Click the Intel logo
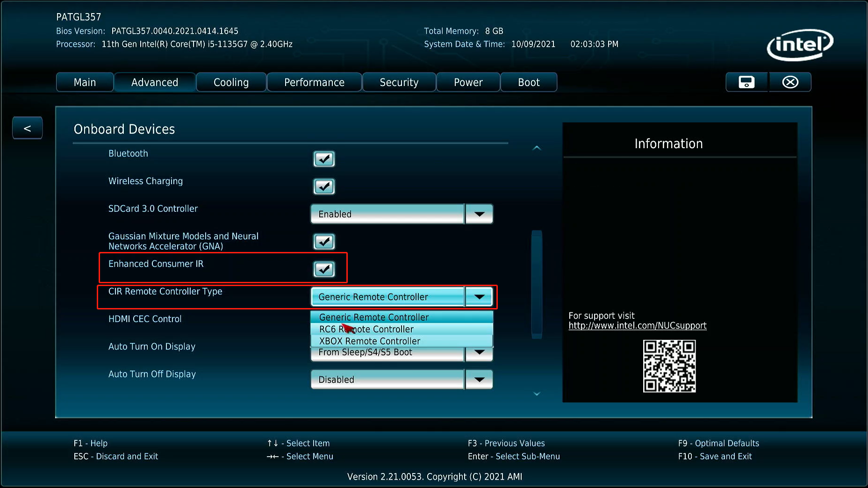 click(x=800, y=45)
